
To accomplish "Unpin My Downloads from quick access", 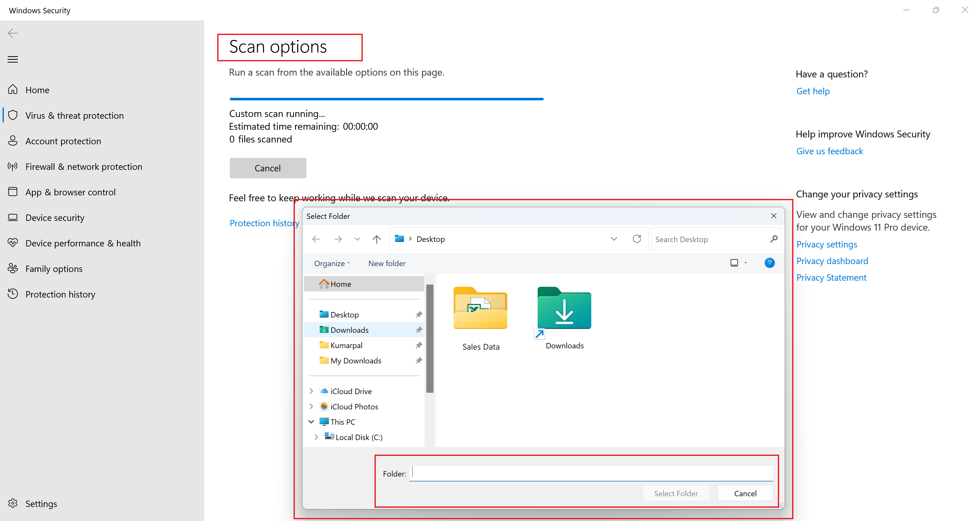I will coord(419,360).
